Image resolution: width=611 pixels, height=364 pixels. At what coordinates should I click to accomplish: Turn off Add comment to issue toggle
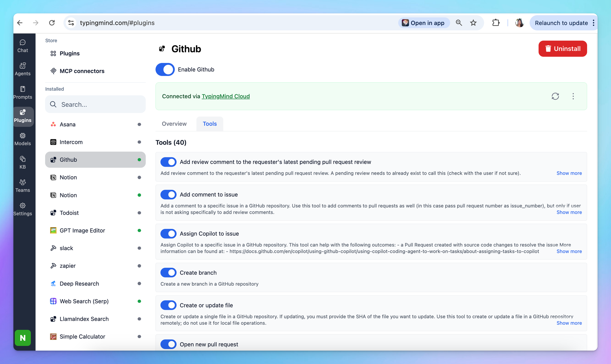click(x=168, y=194)
